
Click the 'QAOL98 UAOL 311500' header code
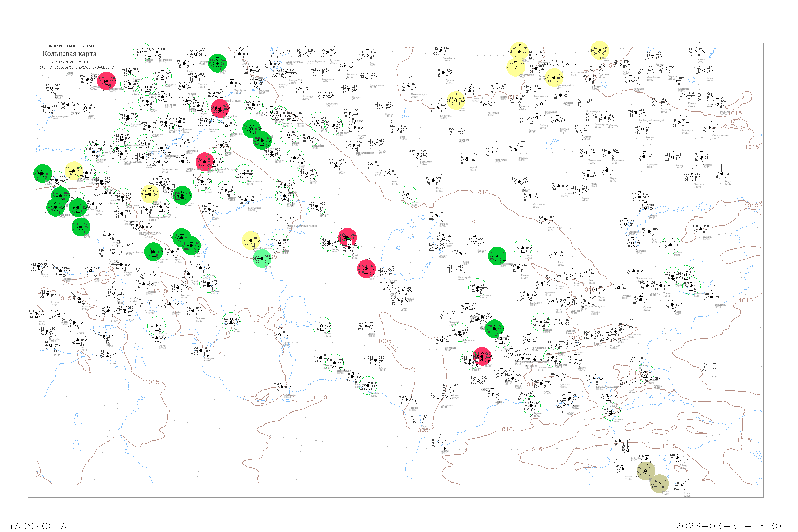click(x=72, y=46)
